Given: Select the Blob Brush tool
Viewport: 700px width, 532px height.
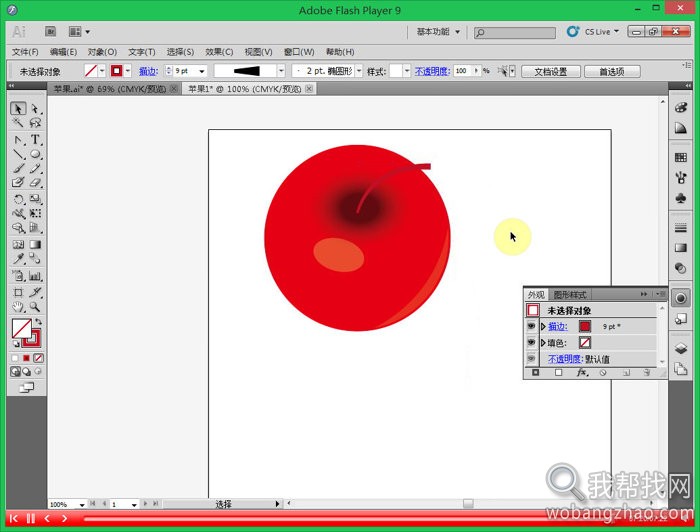Looking at the screenshot, I should [x=18, y=182].
